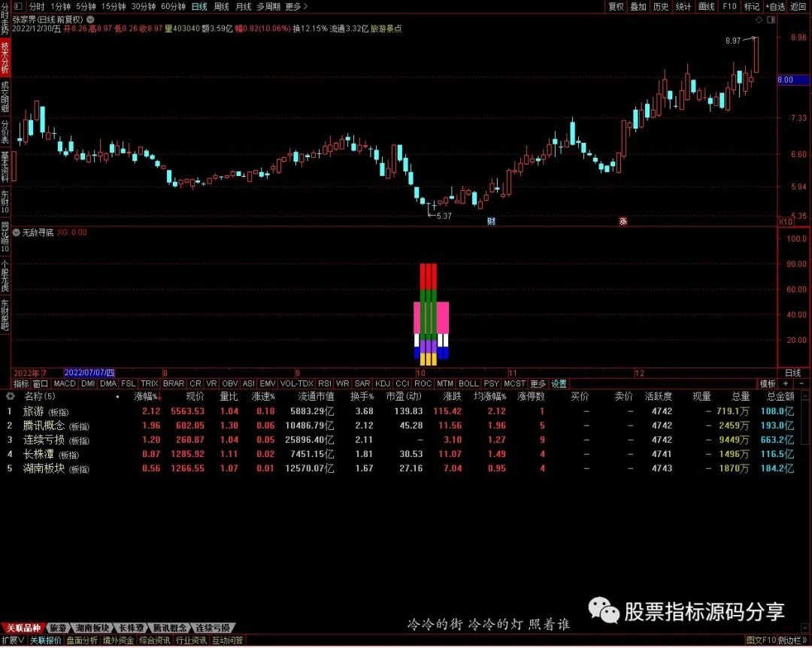812x648 pixels.
Task: Switch indicator to MCST
Action: coord(515,384)
